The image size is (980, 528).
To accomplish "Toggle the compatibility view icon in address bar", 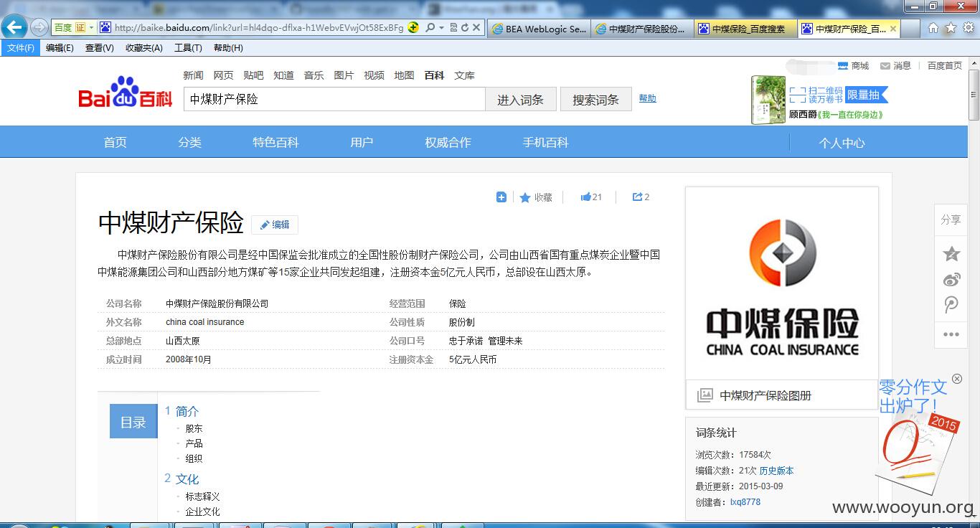I will click(453, 28).
